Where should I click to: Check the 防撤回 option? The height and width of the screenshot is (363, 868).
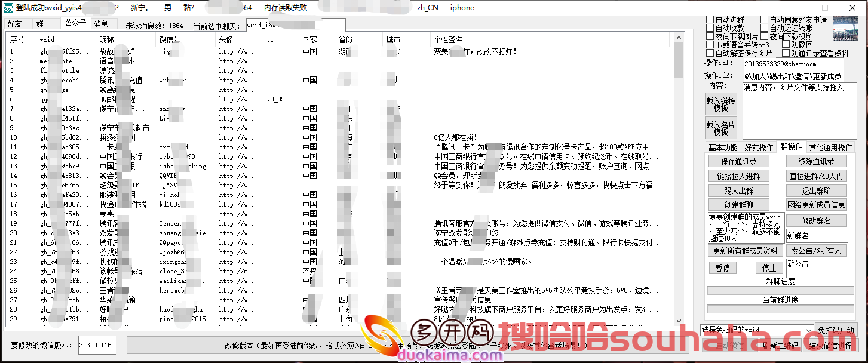coord(786,45)
